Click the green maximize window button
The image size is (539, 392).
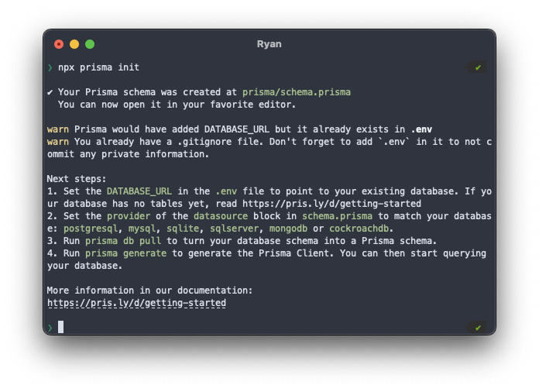click(x=90, y=44)
